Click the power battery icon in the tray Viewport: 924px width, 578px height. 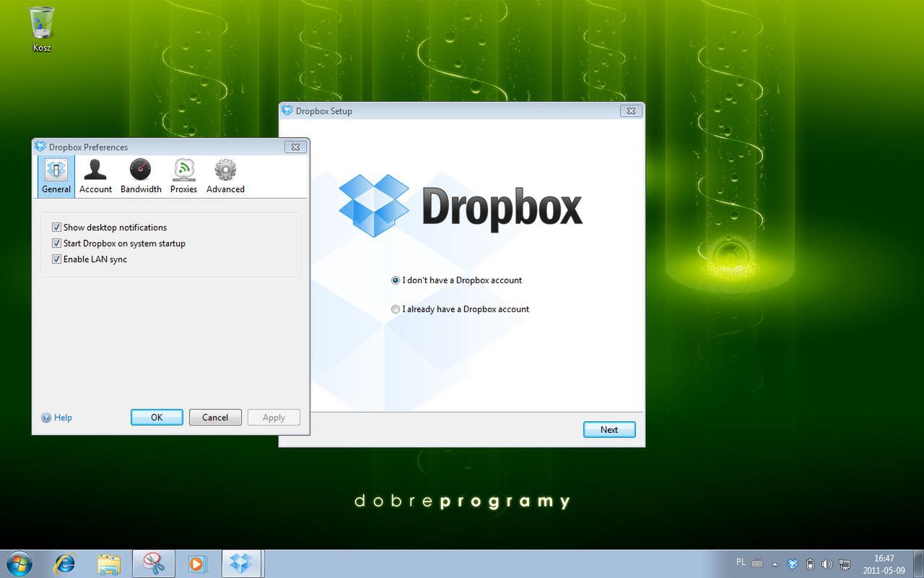(810, 564)
